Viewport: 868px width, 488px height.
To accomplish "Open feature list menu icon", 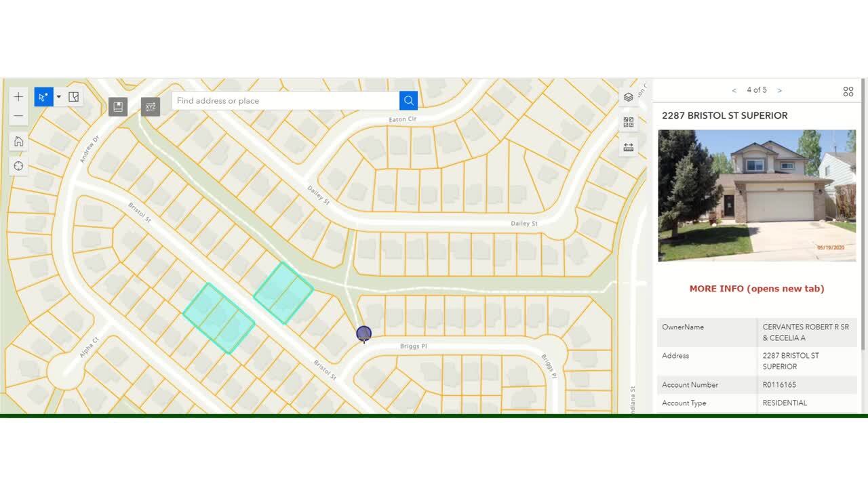I will (x=848, y=91).
